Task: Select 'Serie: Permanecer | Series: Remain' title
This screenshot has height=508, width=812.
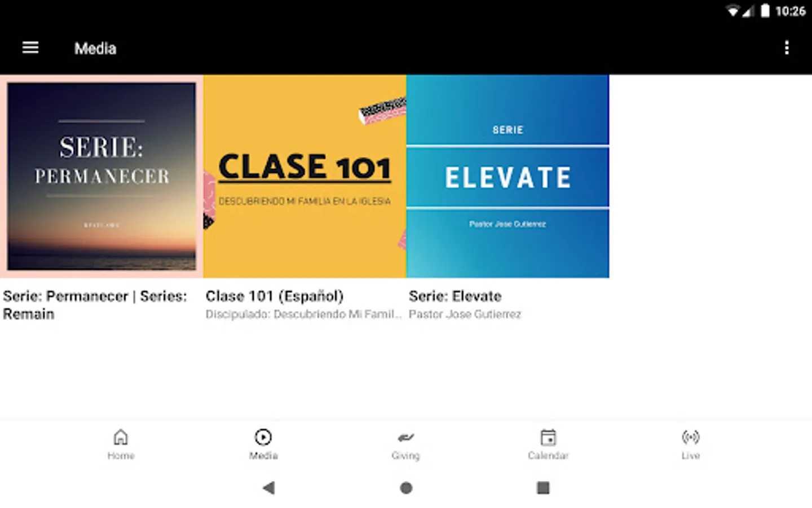Action: (95, 305)
